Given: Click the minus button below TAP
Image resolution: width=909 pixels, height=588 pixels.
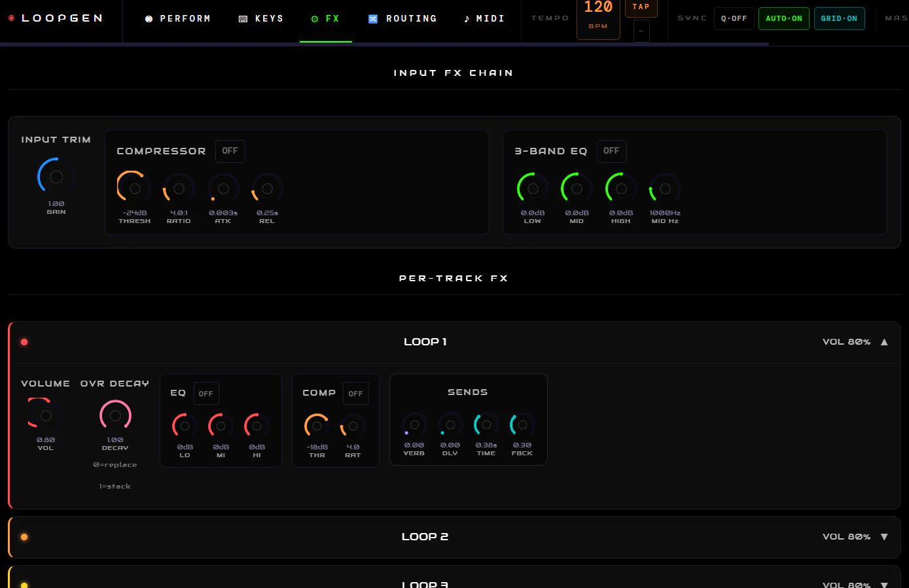Looking at the screenshot, I should (641, 31).
